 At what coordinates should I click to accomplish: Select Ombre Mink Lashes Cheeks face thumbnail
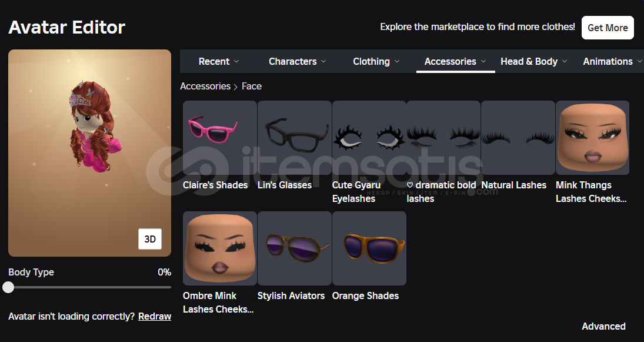(x=220, y=248)
